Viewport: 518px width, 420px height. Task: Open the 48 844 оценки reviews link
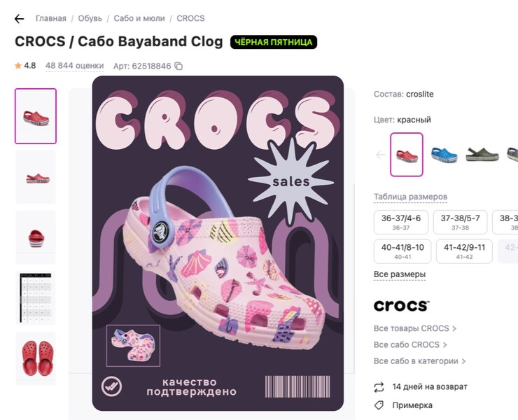pos(74,66)
